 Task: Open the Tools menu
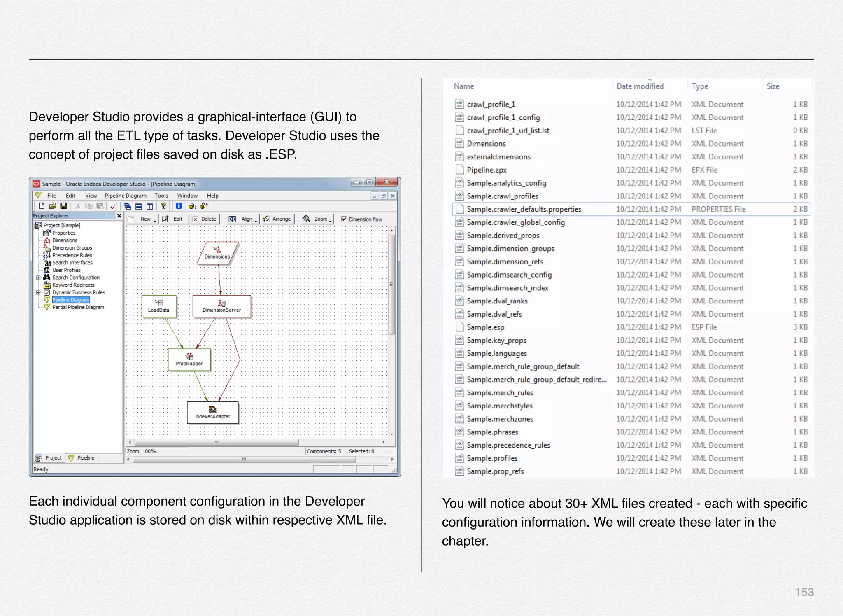coord(161,196)
